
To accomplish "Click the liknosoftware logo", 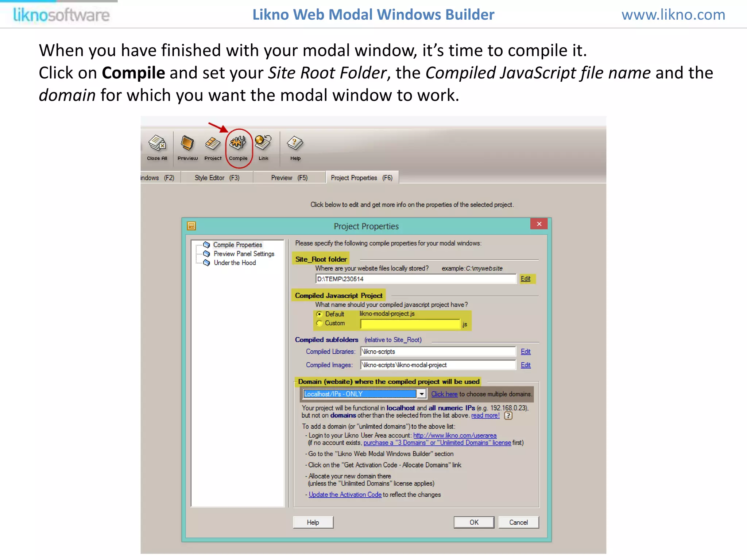I will [x=61, y=15].
